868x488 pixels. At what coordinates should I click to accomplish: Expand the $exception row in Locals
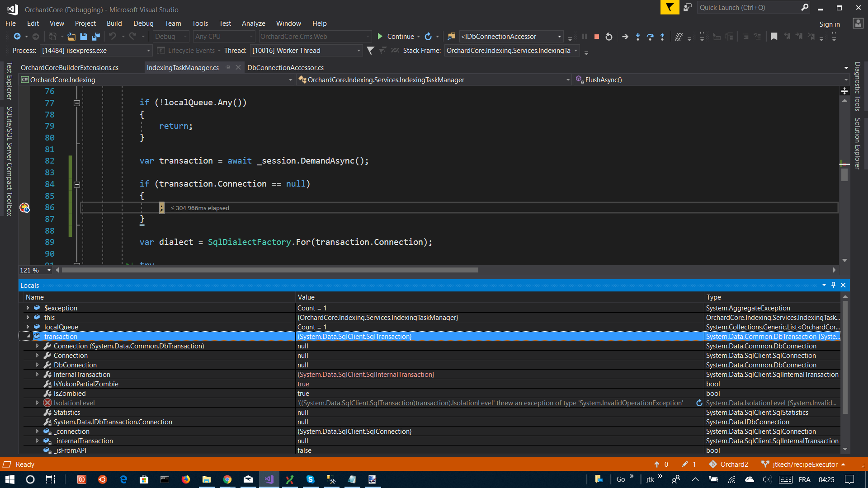coord(28,308)
